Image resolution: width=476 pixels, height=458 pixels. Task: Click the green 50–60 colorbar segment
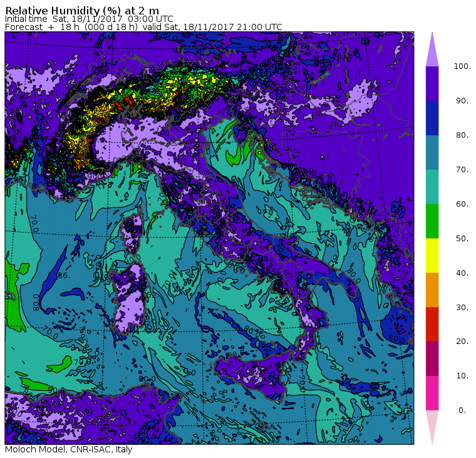click(x=432, y=221)
